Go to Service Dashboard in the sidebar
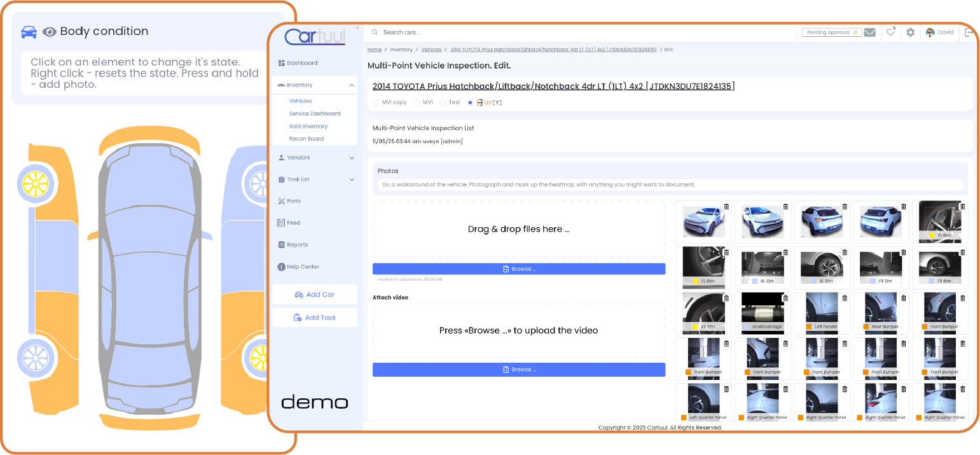The width and height of the screenshot is (980, 455). [314, 114]
